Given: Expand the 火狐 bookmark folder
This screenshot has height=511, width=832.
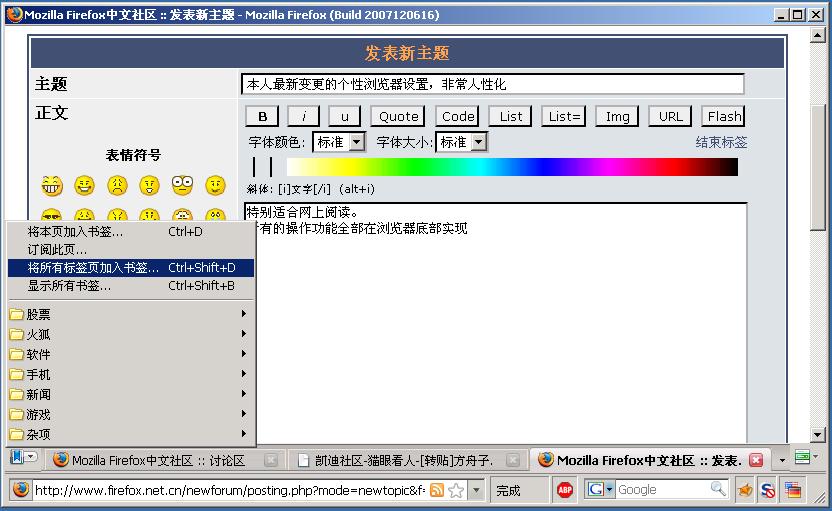Looking at the screenshot, I should 131,334.
